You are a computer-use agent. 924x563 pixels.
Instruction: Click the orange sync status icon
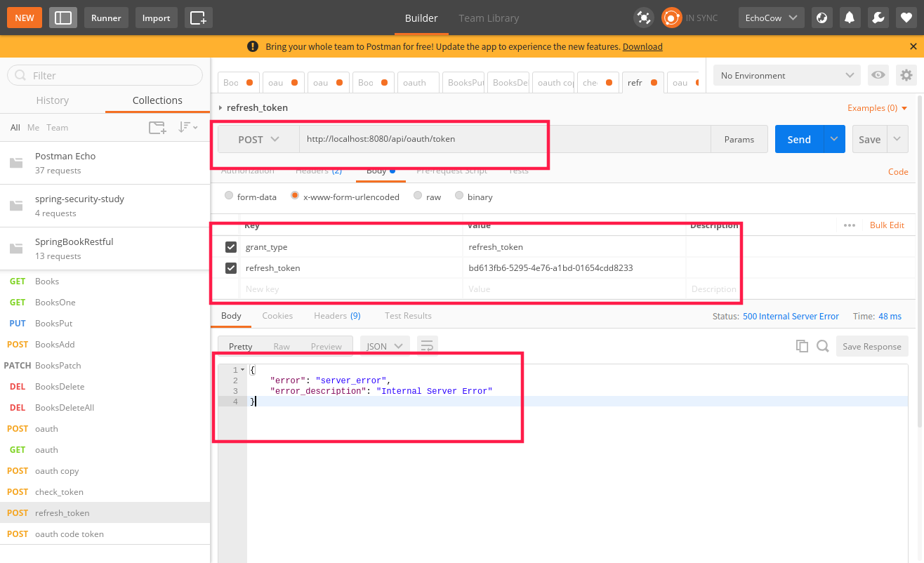tap(672, 18)
